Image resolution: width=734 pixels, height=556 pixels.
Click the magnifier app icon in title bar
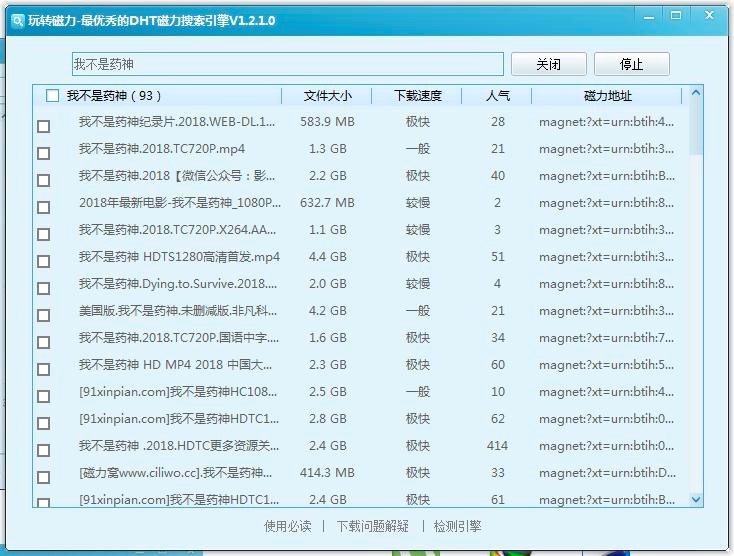pos(18,21)
